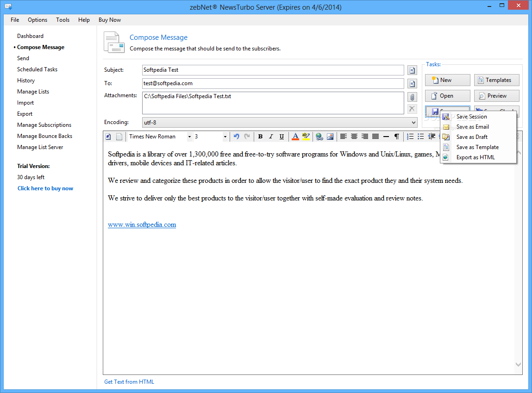This screenshot has height=393, width=532.
Task: Open Scheduled Tasks in the sidebar
Action: pyautogui.click(x=38, y=69)
